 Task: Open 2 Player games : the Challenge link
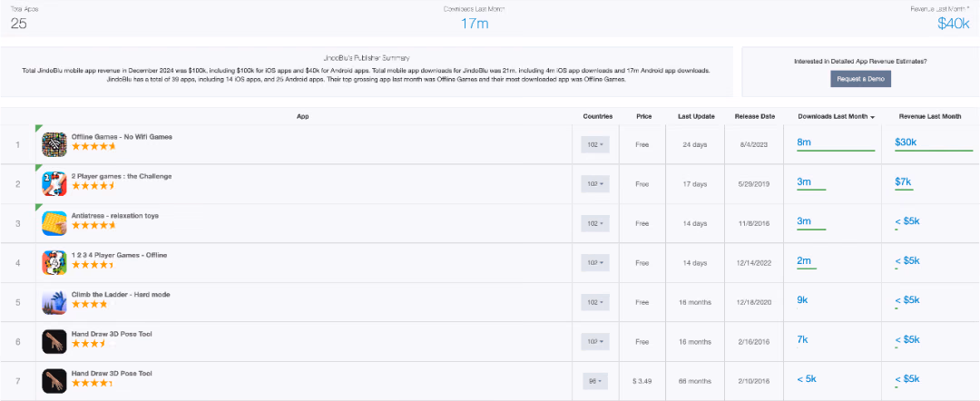(122, 176)
